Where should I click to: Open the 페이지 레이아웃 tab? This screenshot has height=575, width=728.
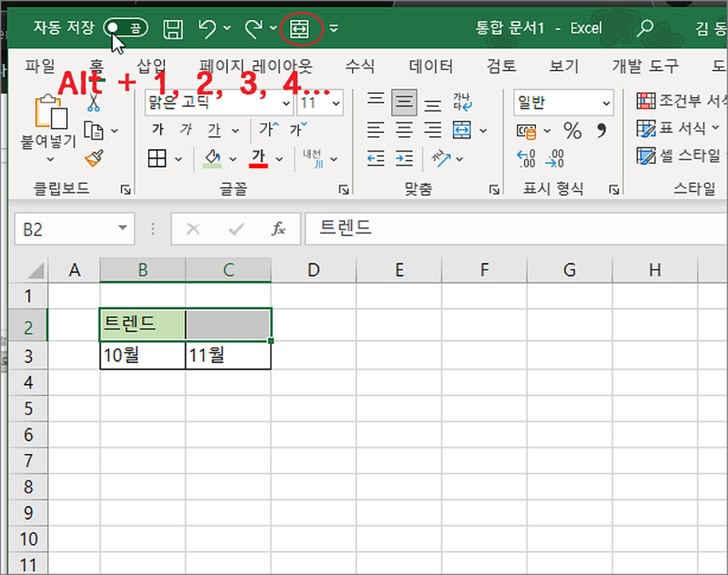point(256,66)
